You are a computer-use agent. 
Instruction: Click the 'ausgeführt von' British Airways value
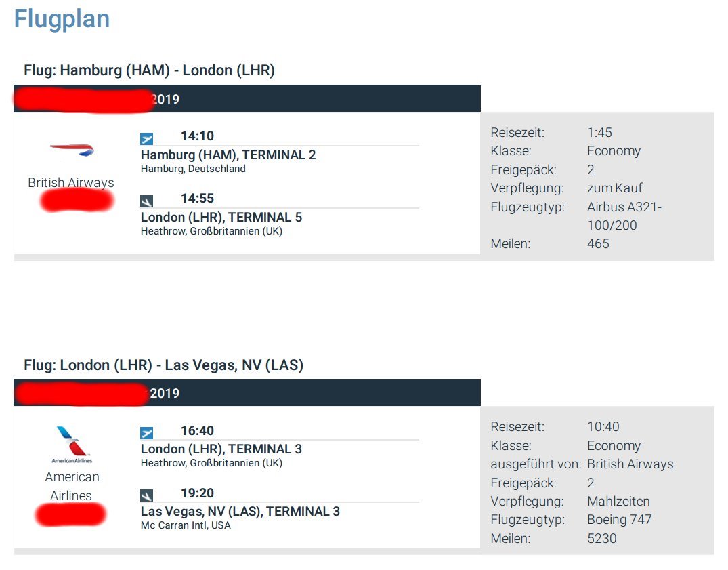[x=630, y=464]
